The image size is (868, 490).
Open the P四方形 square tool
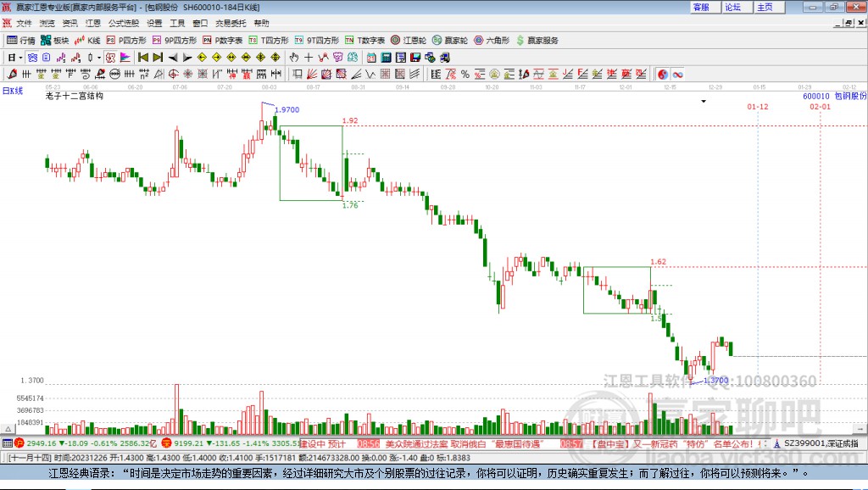point(126,41)
